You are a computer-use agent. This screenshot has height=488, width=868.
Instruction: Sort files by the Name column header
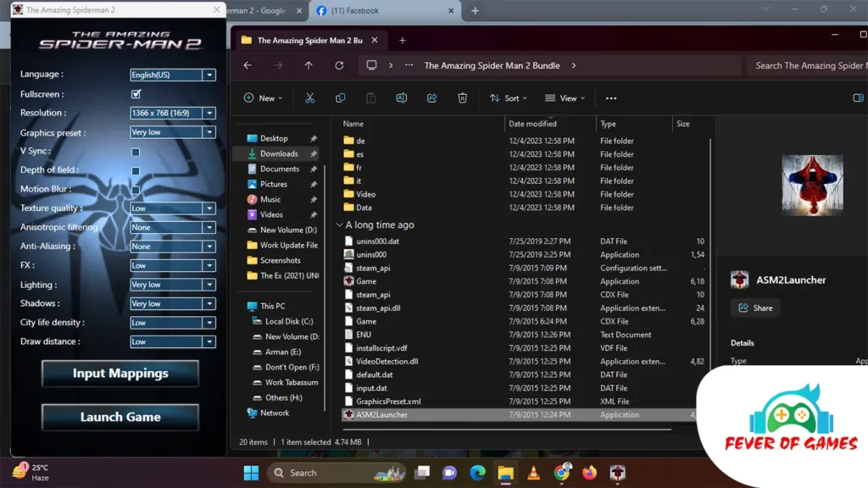coord(353,124)
